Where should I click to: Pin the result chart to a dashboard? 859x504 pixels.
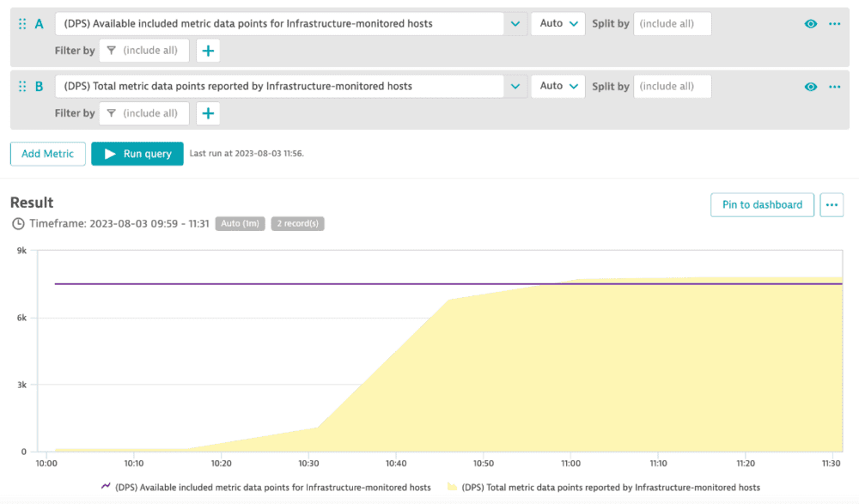click(x=762, y=204)
